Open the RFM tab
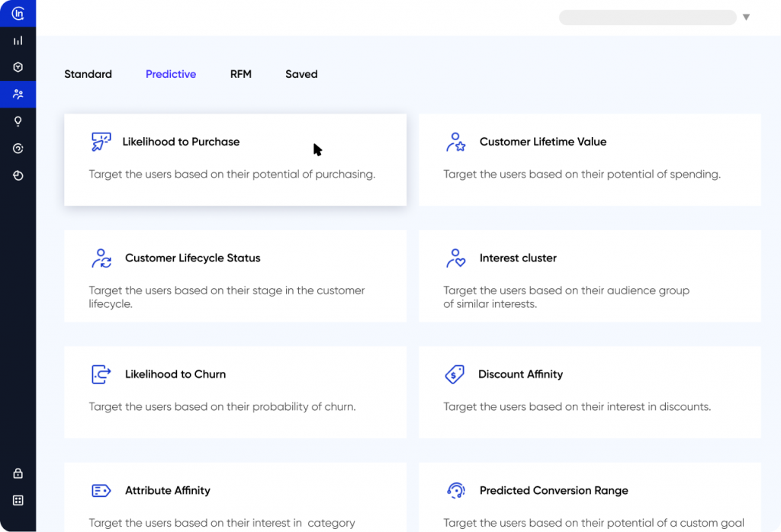 point(240,74)
